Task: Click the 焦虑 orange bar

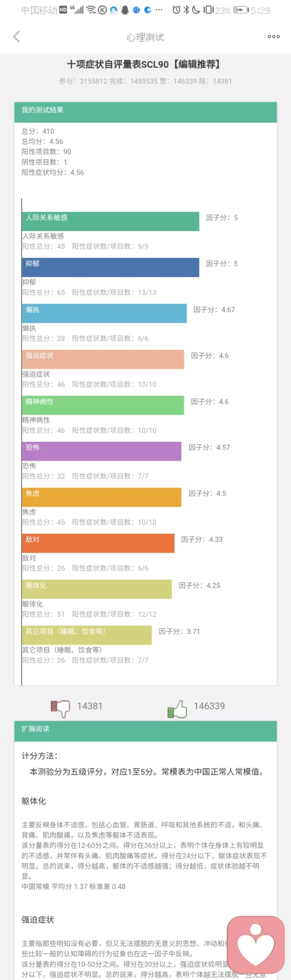Action: (101, 497)
